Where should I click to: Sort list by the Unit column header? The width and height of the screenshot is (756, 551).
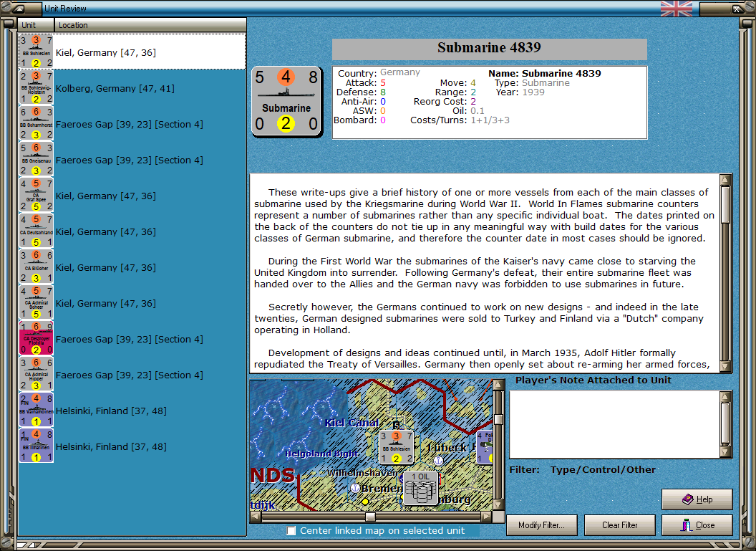pyautogui.click(x=37, y=25)
